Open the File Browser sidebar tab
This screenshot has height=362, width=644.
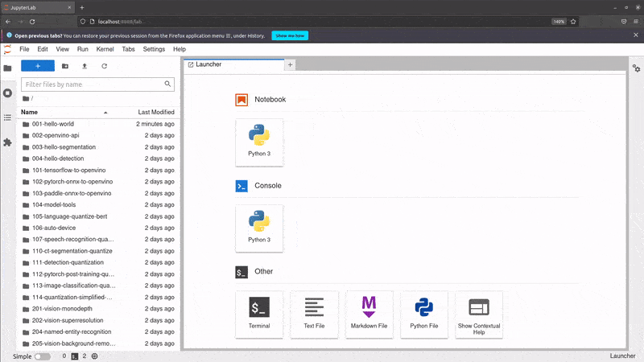7,68
